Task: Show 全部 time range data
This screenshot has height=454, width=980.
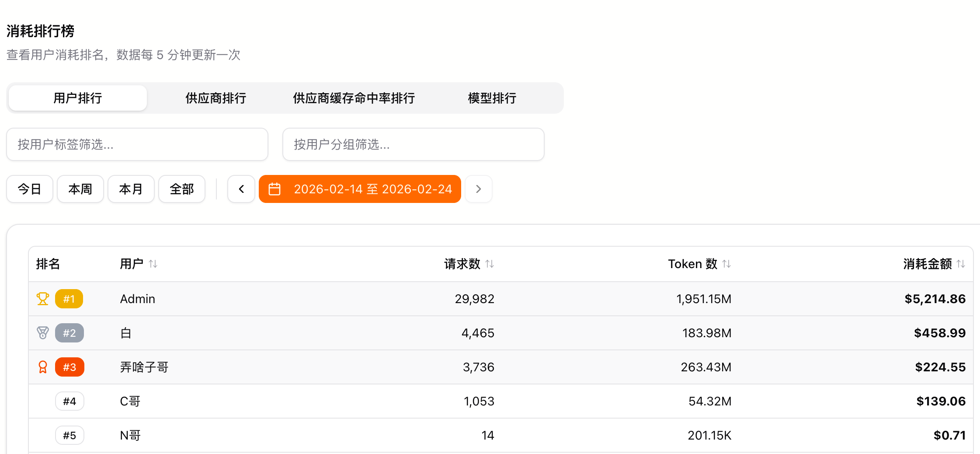Action: click(182, 189)
